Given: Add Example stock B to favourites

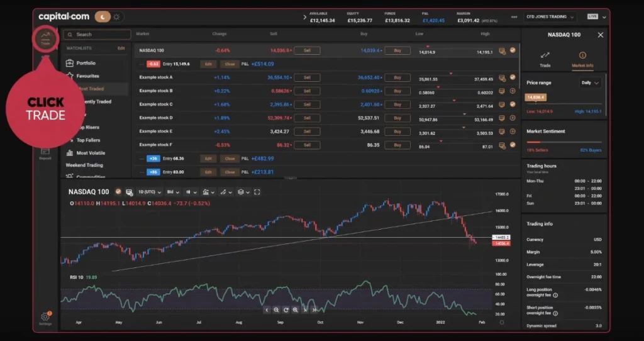Looking at the screenshot, I should coord(513,91).
